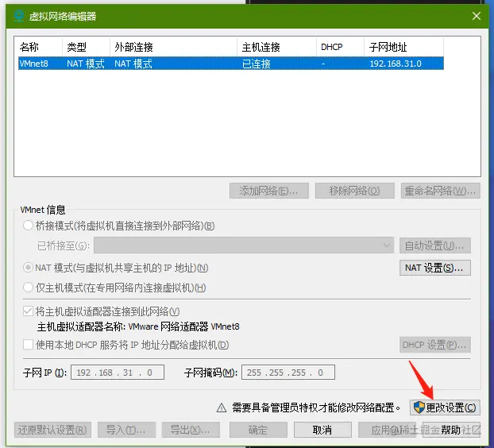
Task: Click the 类型 column header
Action: pos(86,47)
